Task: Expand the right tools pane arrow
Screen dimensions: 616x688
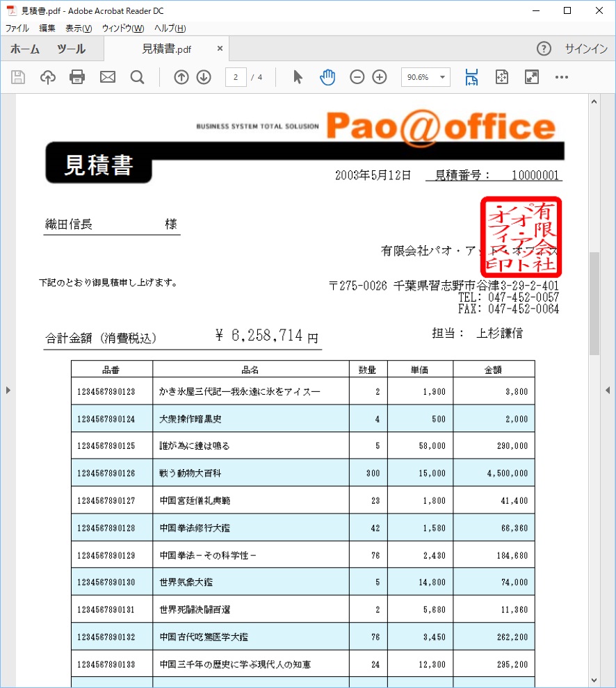Action: [x=608, y=390]
